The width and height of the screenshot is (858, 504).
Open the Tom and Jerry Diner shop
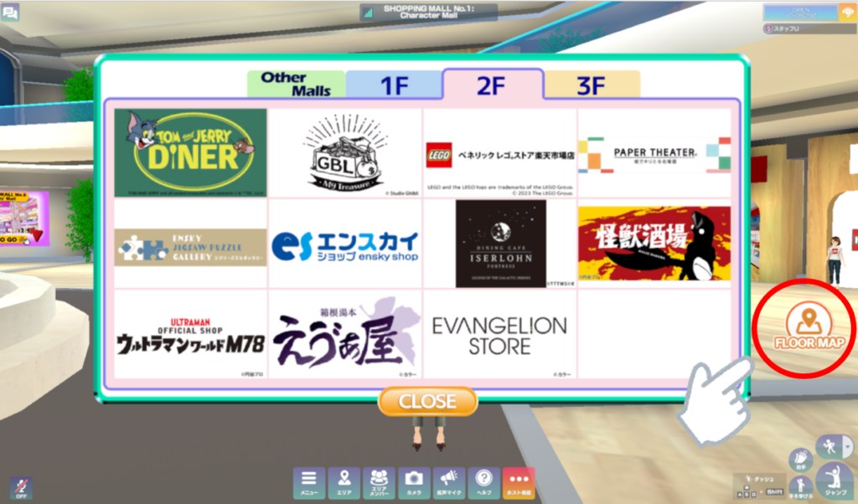tap(190, 152)
